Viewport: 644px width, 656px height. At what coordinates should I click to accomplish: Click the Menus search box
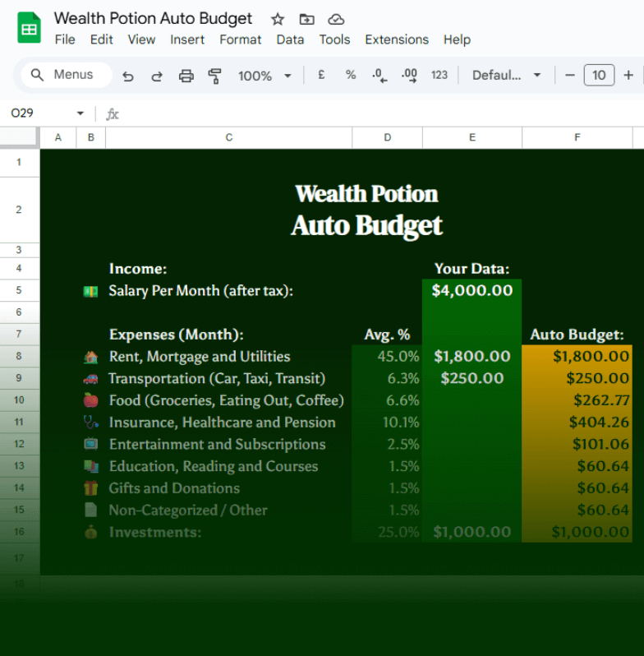tap(66, 75)
